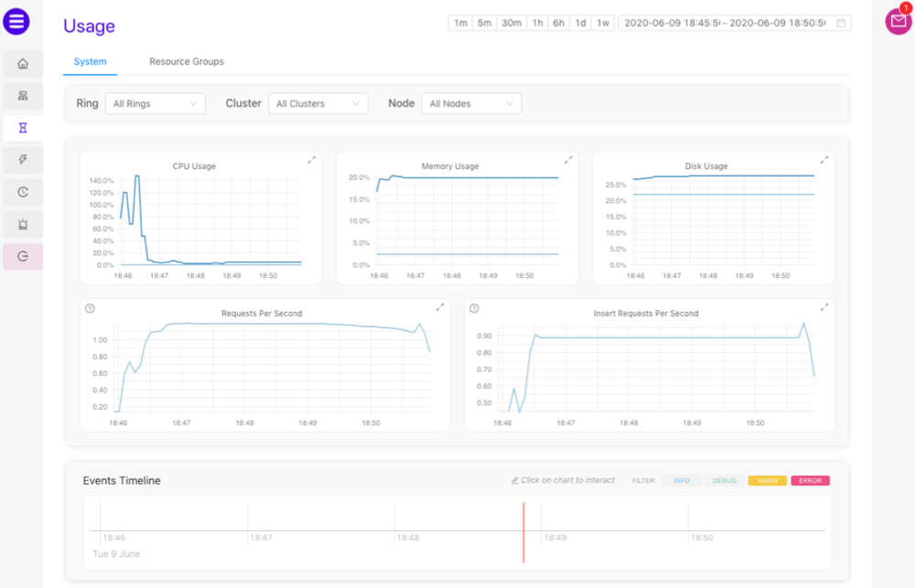The height and width of the screenshot is (588, 915).
Task: Open the cluster topology sidebar icon
Action: pos(23,95)
